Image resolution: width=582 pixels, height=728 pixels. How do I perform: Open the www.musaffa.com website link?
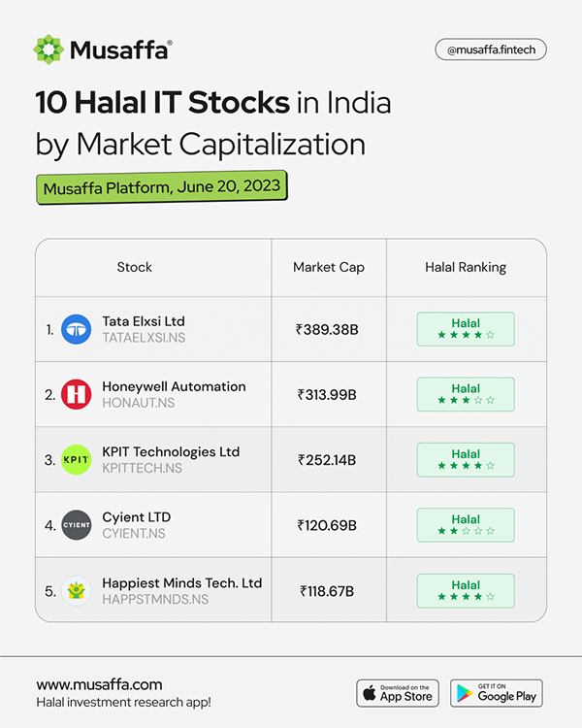click(x=99, y=684)
